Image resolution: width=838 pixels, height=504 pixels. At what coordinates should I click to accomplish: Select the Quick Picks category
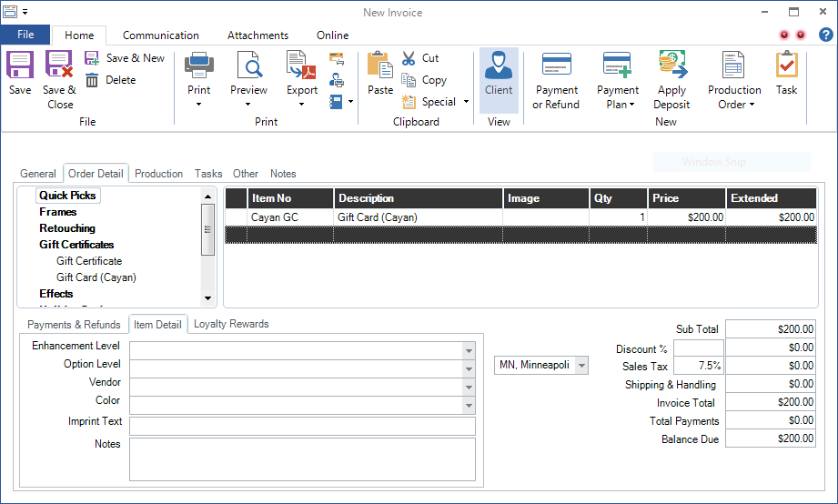tap(67, 196)
